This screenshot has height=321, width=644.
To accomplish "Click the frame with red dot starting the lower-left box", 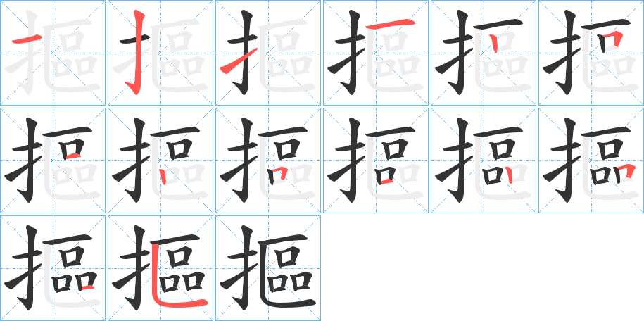I will 160,160.
